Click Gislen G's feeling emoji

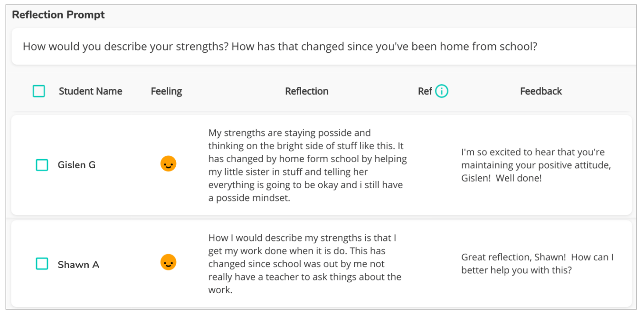coord(168,163)
